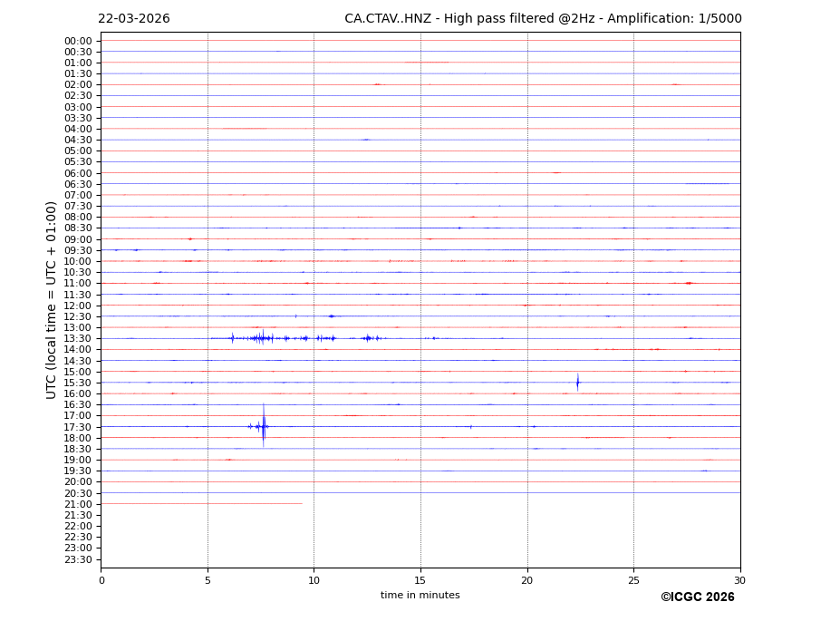
Task: Click the date label 22-03-2026
Action: (134, 19)
